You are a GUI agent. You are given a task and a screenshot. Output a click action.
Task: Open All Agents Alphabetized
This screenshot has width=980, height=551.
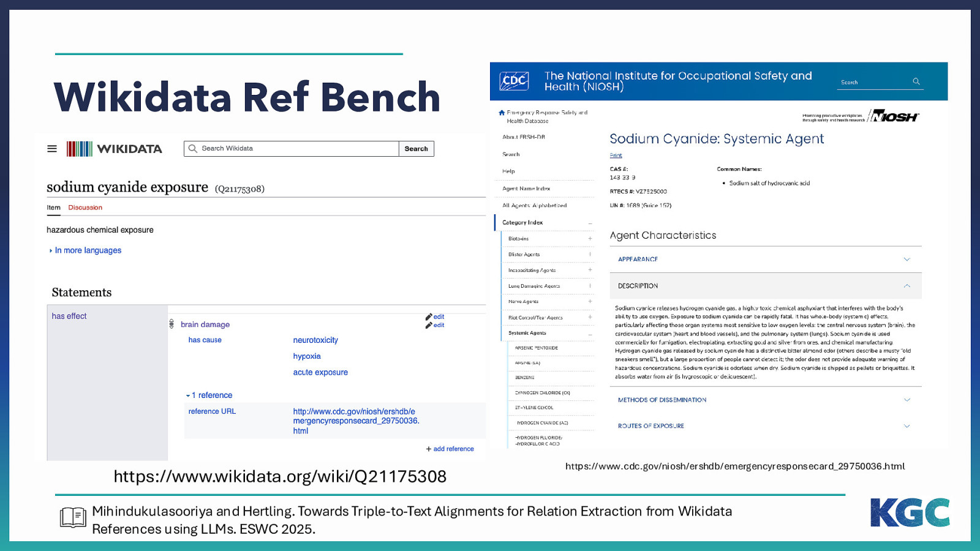point(535,206)
